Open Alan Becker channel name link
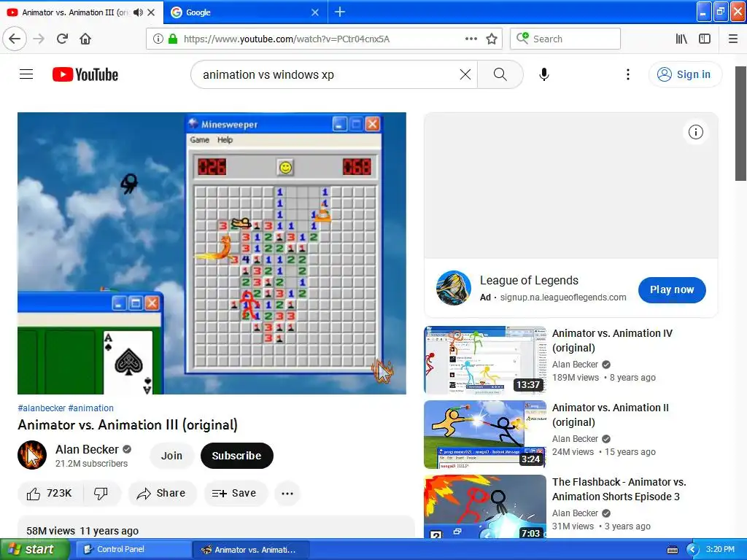The width and height of the screenshot is (747, 560). click(87, 449)
